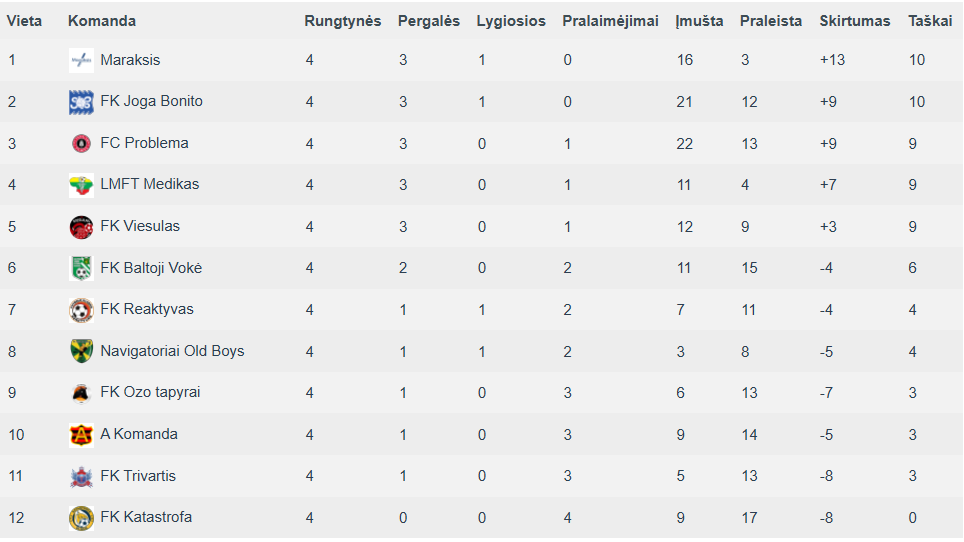The width and height of the screenshot is (964, 542).
Task: Click the Komanda column header
Action: [102, 21]
